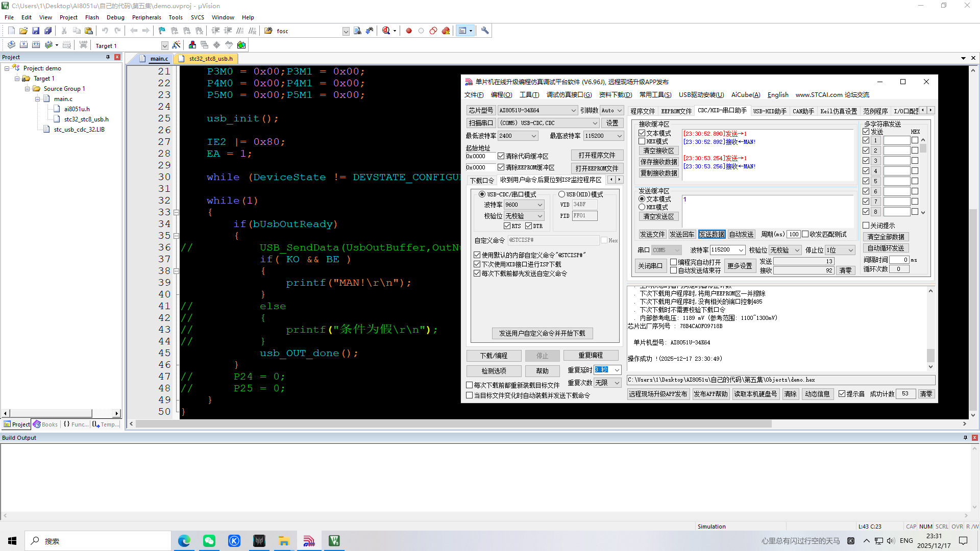
Task: Expand the max baud rate 115200 dropdown
Action: pos(619,136)
